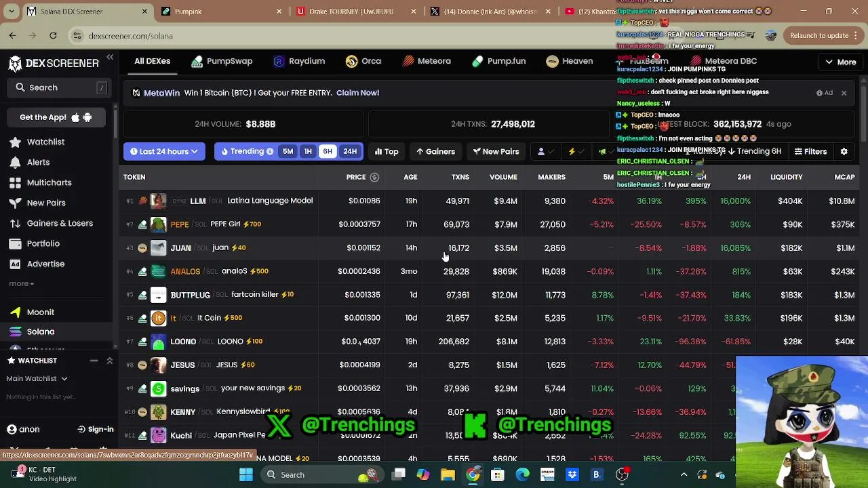
Task: Switch to All DEXes tab
Action: pyautogui.click(x=152, y=62)
